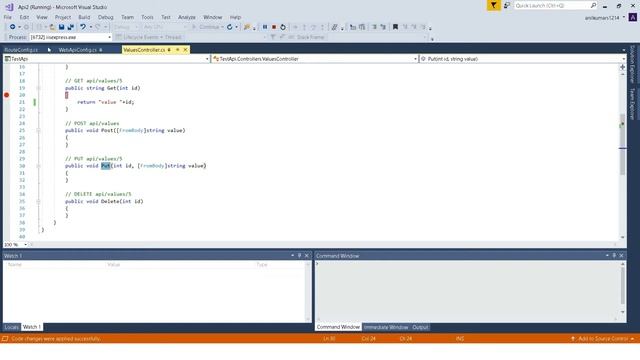Close the Watch 1 panel
Image resolution: width=640 pixels, height=360 pixels.
click(307, 256)
